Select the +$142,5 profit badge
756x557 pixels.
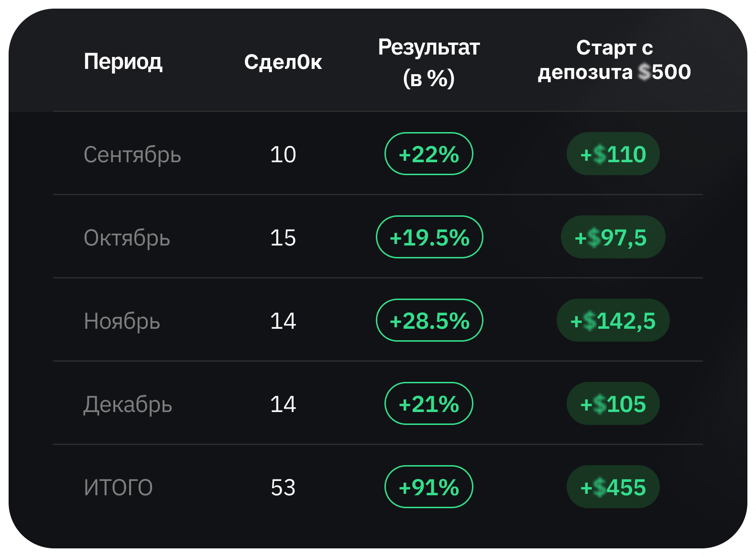[x=613, y=321]
